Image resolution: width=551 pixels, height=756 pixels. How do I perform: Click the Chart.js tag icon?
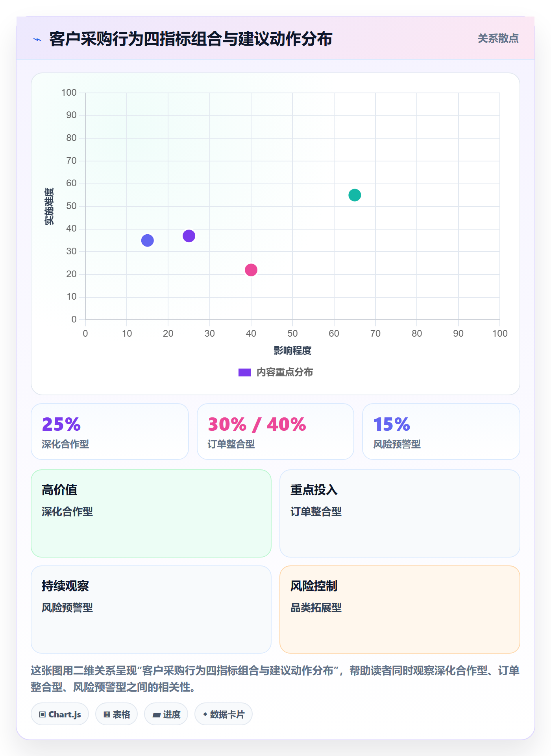(x=43, y=714)
